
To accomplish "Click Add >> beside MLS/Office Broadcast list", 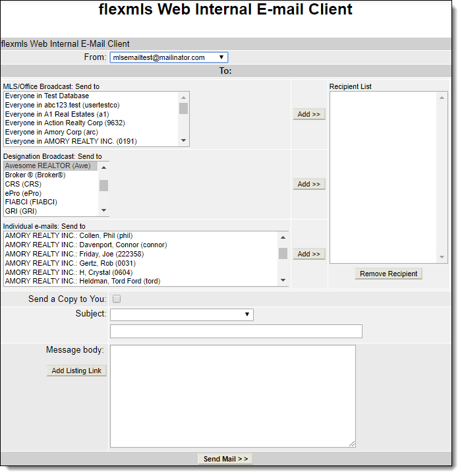I will click(308, 114).
